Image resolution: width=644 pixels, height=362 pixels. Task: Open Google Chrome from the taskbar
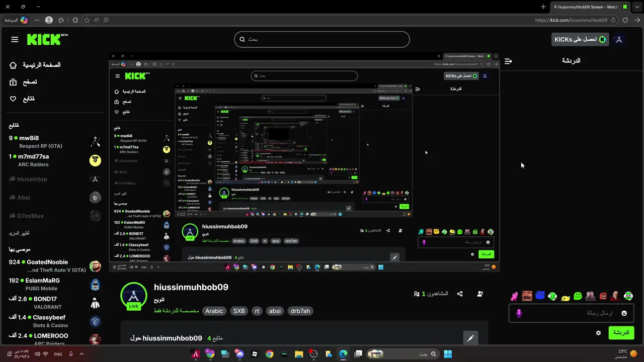click(x=269, y=354)
